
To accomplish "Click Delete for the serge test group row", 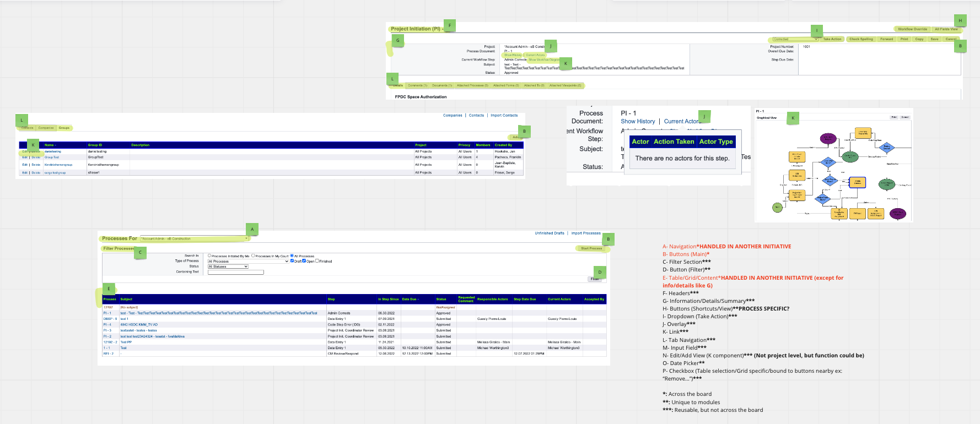I will pos(36,173).
